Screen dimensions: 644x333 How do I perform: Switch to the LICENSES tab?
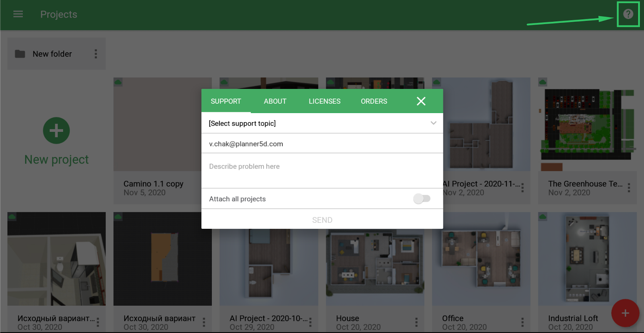click(324, 101)
